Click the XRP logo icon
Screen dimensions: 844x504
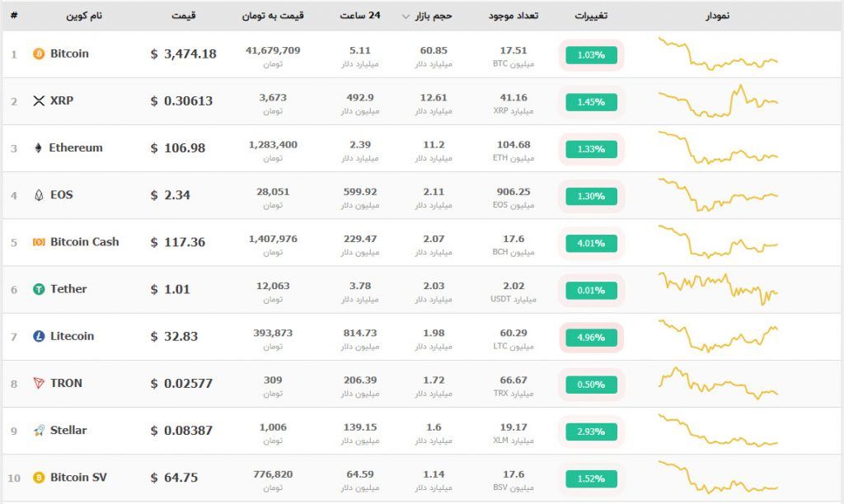(38, 101)
